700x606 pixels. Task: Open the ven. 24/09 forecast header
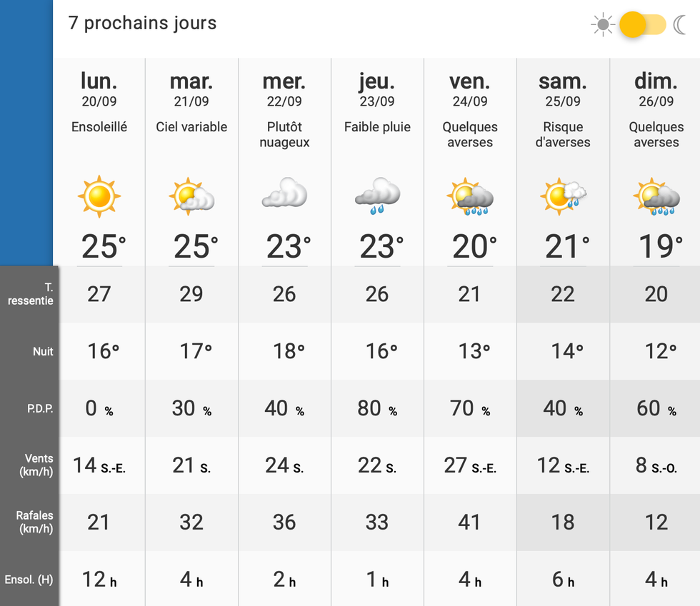[470, 89]
